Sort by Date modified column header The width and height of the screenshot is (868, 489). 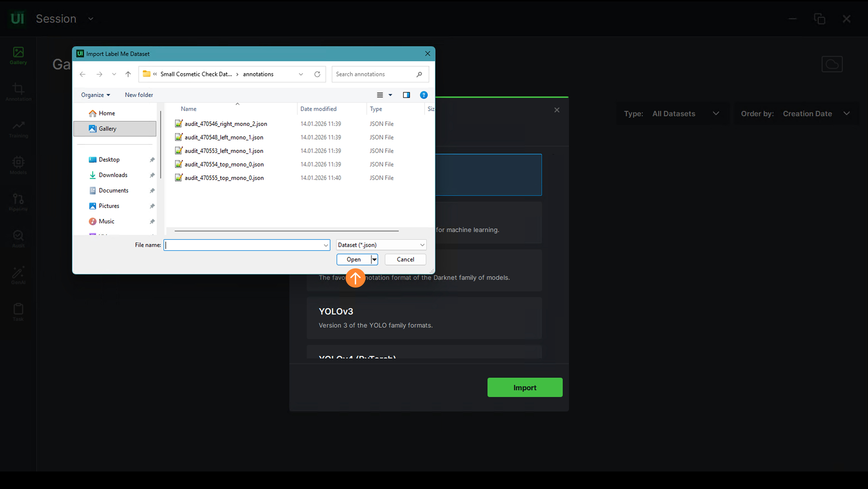tap(318, 109)
